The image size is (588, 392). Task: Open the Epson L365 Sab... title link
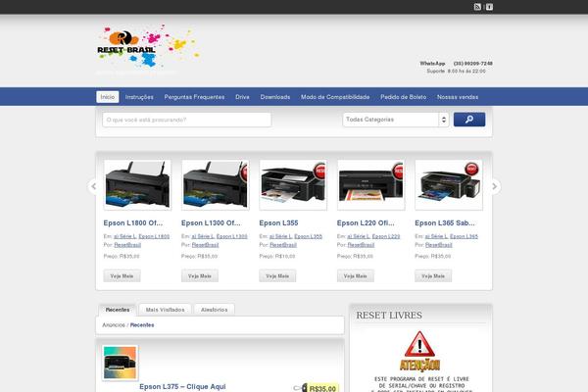445,222
